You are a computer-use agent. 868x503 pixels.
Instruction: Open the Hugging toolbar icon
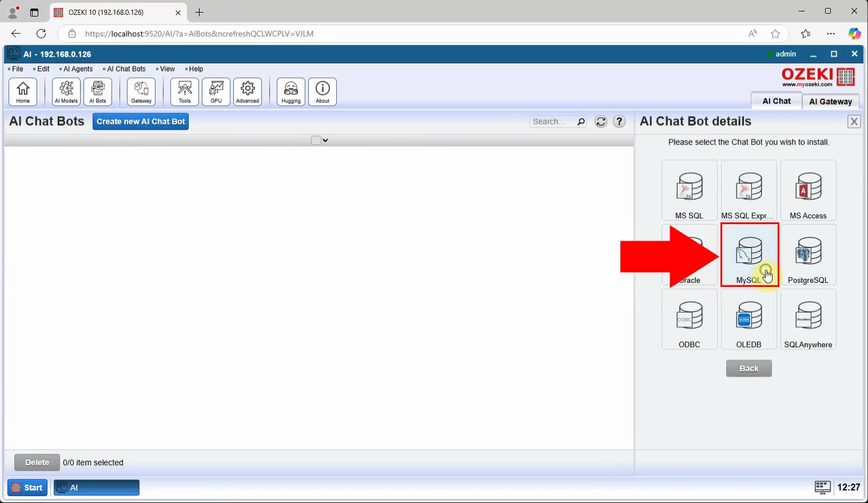(x=291, y=91)
